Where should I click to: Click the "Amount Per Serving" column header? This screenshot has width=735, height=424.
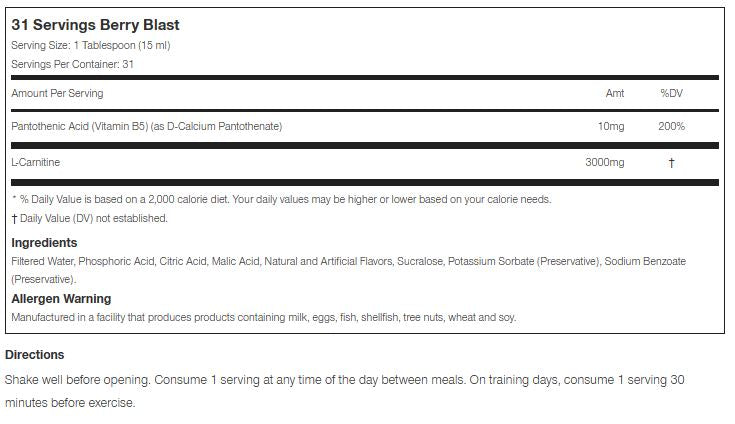point(57,93)
